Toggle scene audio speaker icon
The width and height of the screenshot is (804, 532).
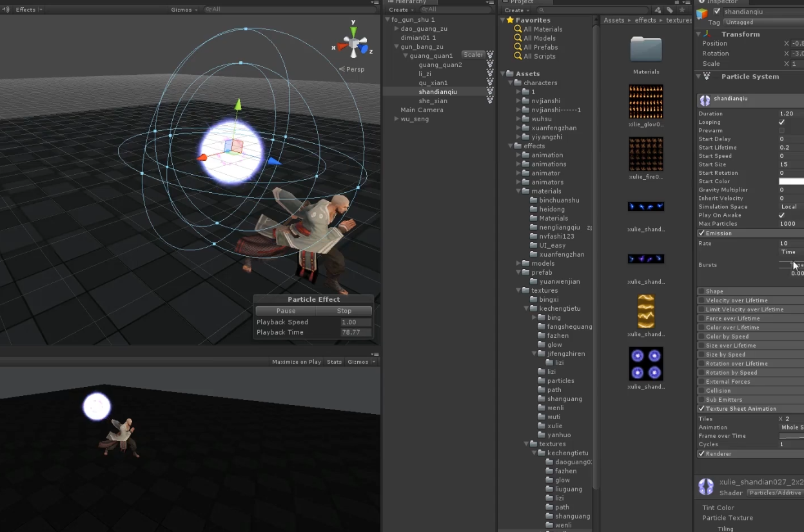coord(6,10)
